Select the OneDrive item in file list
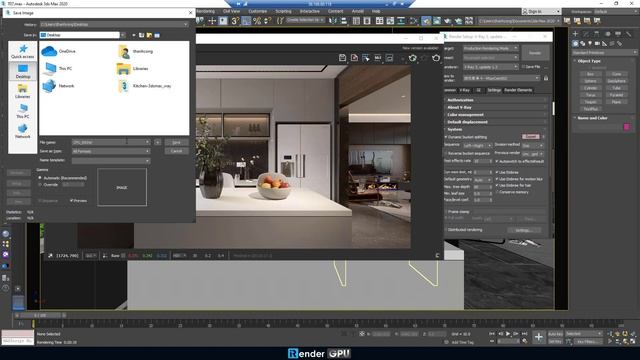The height and width of the screenshot is (360, 640). point(60,51)
